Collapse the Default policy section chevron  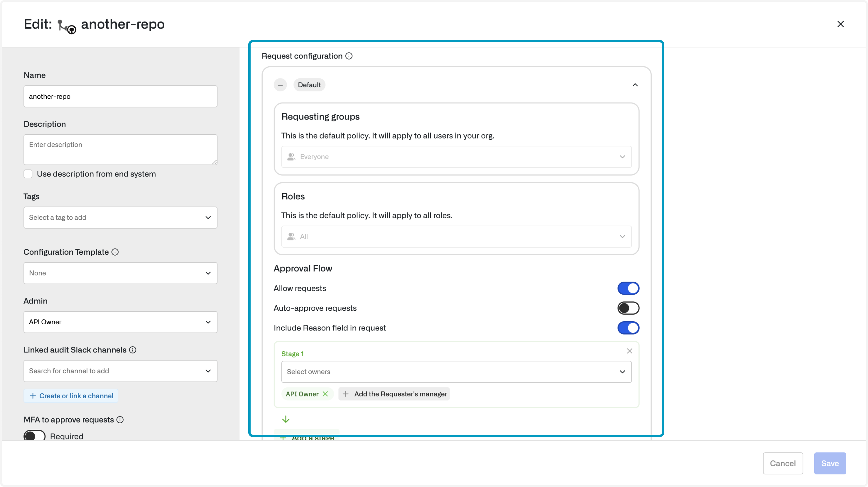pyautogui.click(x=635, y=85)
